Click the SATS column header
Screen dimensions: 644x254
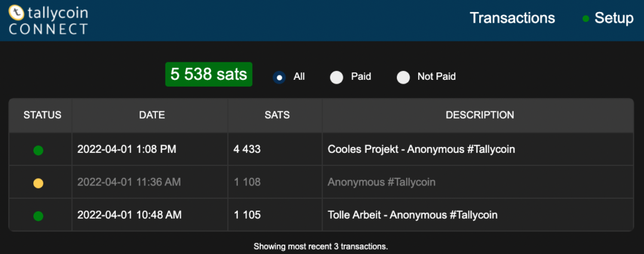277,115
